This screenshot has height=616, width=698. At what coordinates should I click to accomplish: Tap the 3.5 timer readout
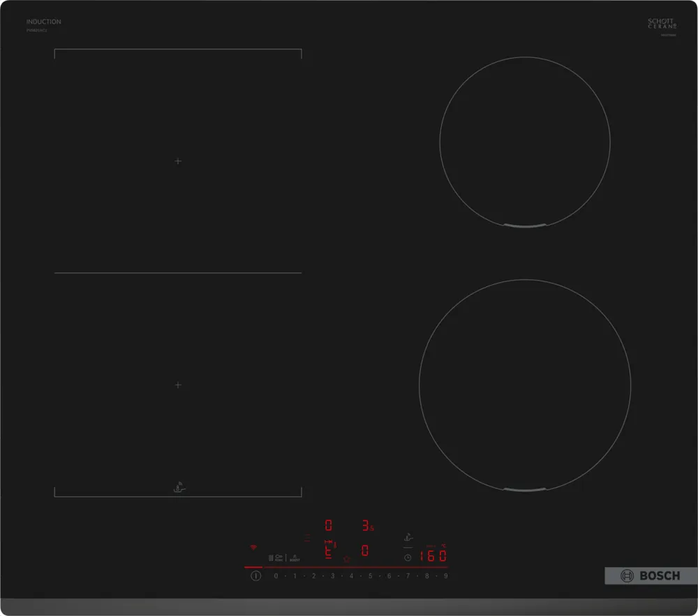[368, 525]
